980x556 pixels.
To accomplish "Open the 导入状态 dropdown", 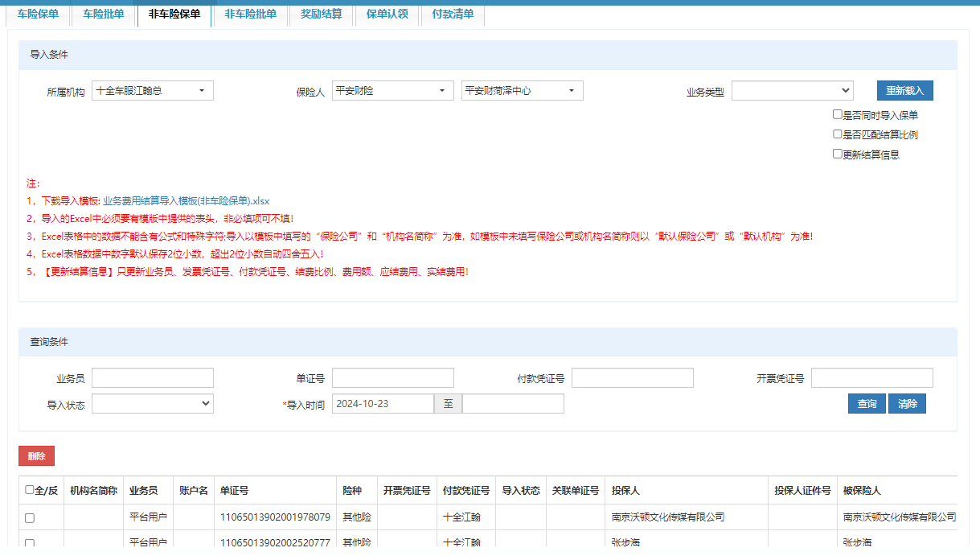I will point(153,404).
